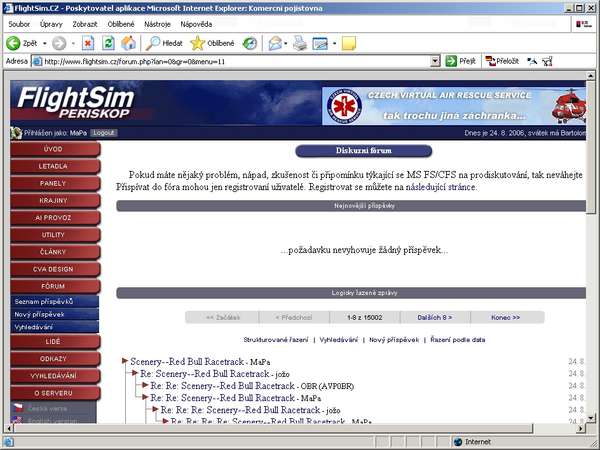Open ČLÁNKY sidebar section
Image resolution: width=600 pixels, height=450 pixels.
55,252
